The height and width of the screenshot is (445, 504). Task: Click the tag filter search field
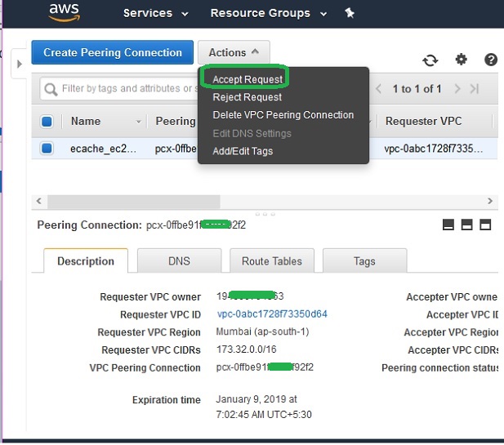pos(123,88)
